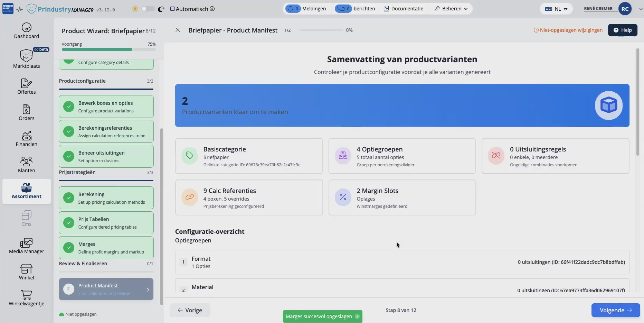Image resolution: width=644 pixels, height=323 pixels.
Task: Open the Offertes section
Action: click(26, 86)
